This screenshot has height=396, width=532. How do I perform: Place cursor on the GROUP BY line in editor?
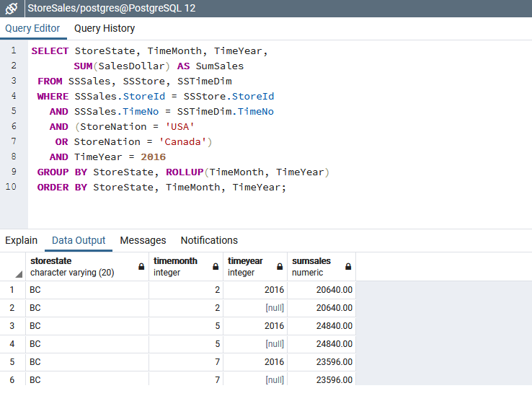[x=180, y=172]
